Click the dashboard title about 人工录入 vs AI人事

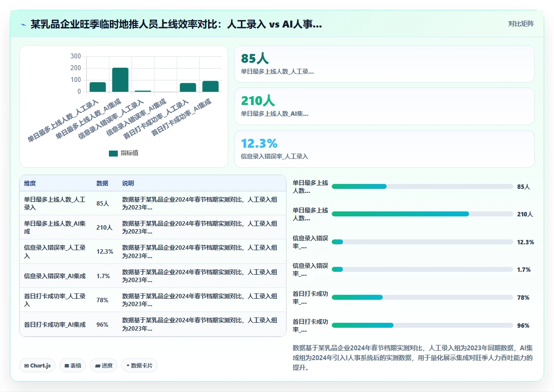point(176,24)
